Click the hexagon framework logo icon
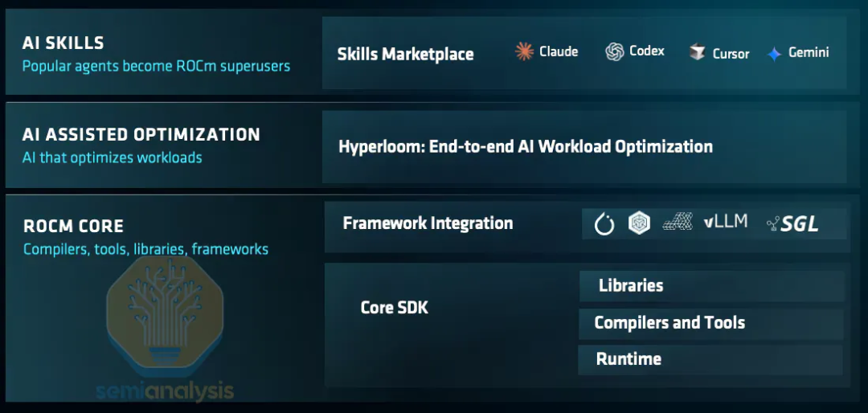The image size is (868, 413). [640, 223]
